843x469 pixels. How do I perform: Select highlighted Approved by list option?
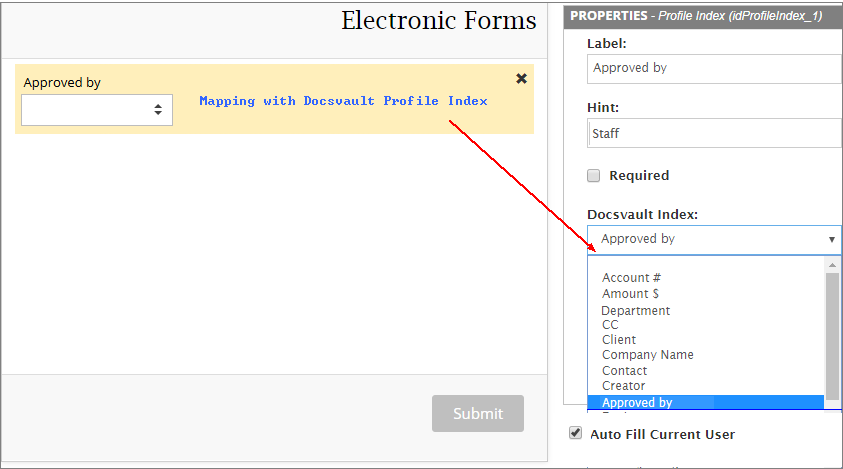[637, 402]
